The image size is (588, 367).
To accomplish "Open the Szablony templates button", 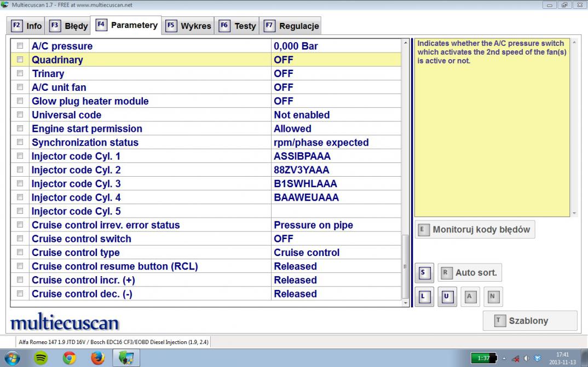I will point(529,321).
